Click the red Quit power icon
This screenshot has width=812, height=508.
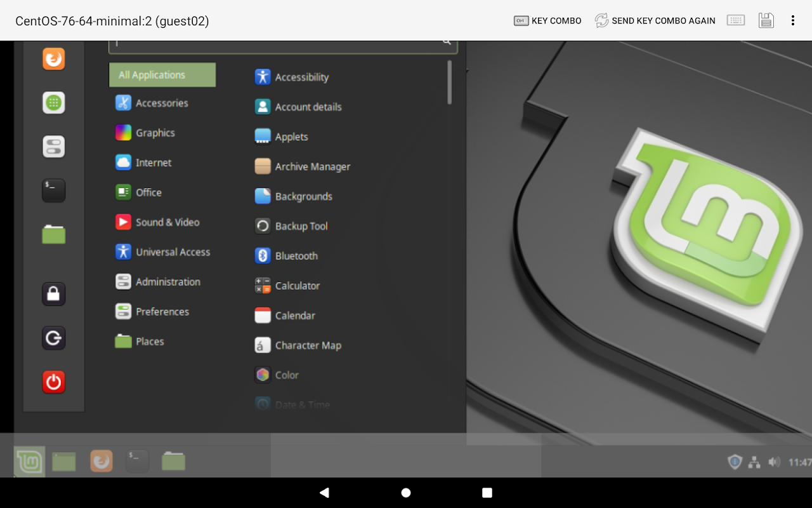point(54,382)
